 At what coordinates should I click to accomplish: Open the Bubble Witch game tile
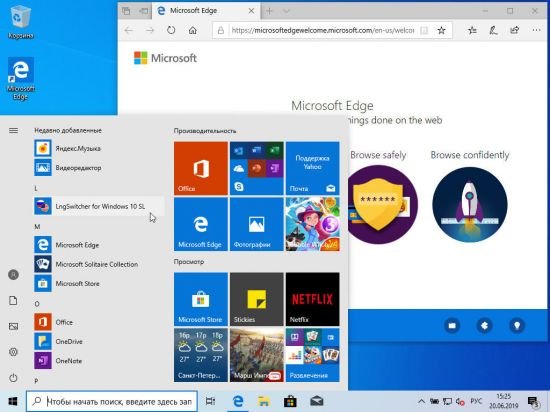313,224
